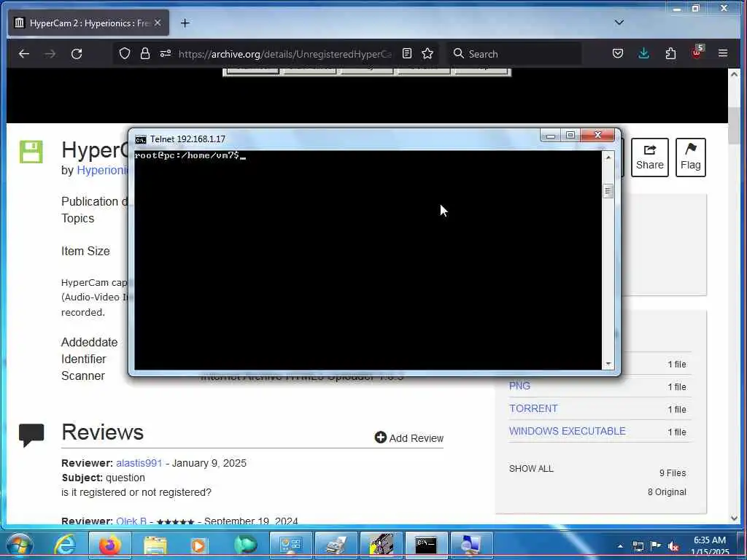747x560 pixels.
Task: Launch Internet Explorer from taskbar
Action: point(65,545)
